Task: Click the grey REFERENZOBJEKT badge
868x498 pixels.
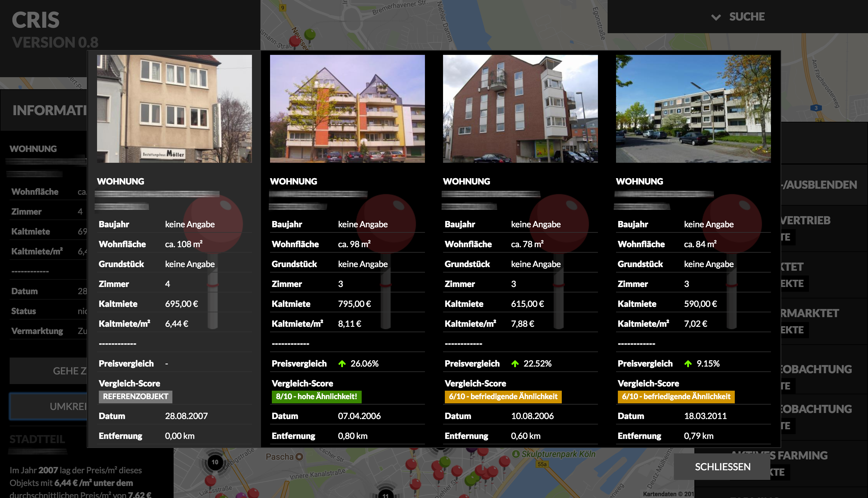Action: [135, 396]
